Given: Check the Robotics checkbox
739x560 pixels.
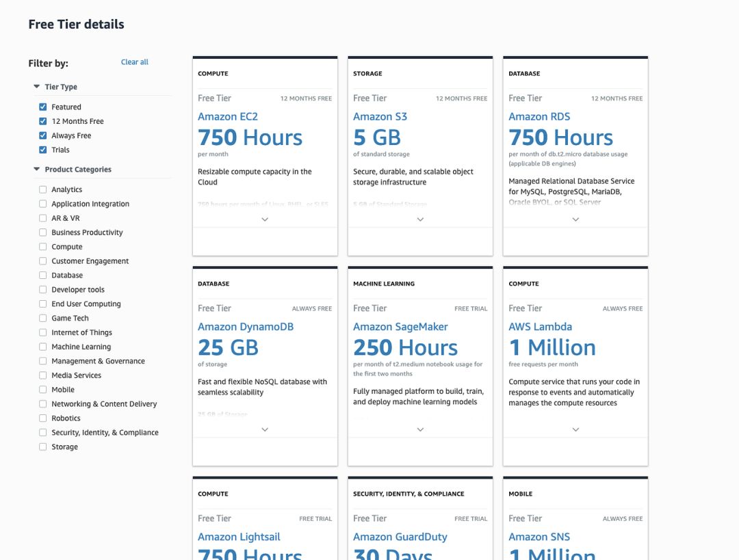Looking at the screenshot, I should (43, 418).
